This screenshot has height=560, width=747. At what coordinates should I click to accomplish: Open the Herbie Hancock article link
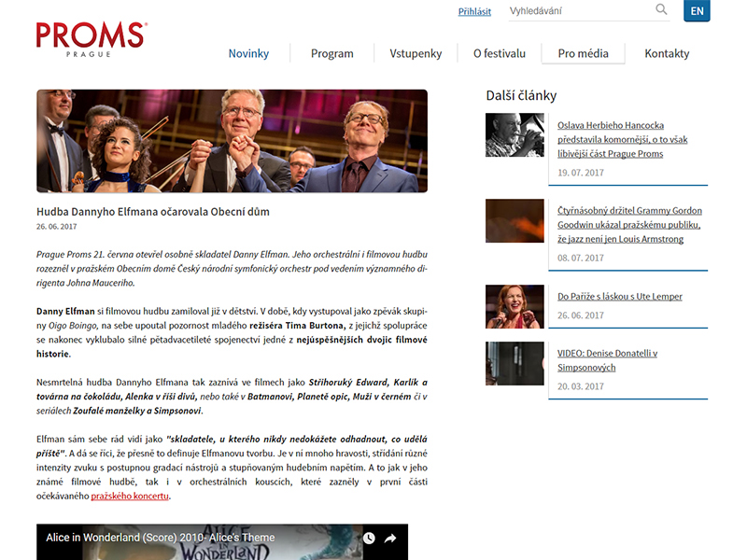tap(622, 139)
